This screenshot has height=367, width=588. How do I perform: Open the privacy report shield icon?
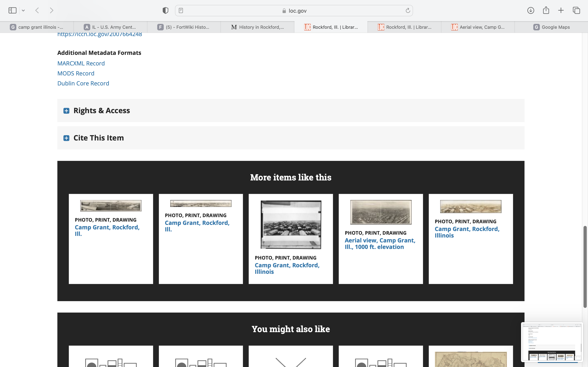[x=165, y=10]
